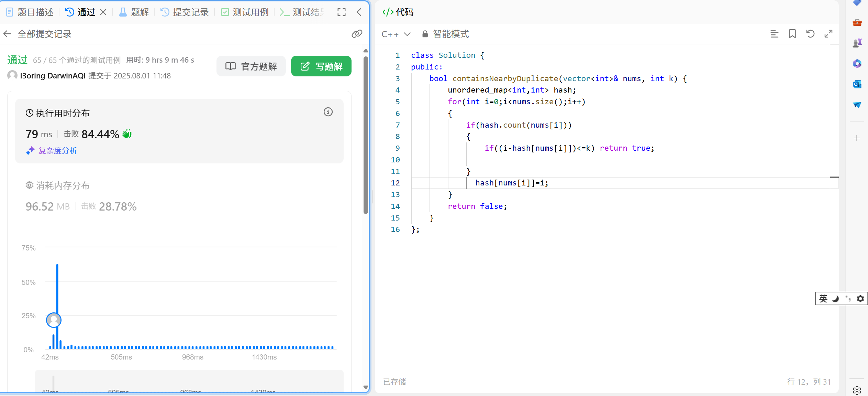
Task: Add a sidebar app with plus icon
Action: tap(857, 138)
